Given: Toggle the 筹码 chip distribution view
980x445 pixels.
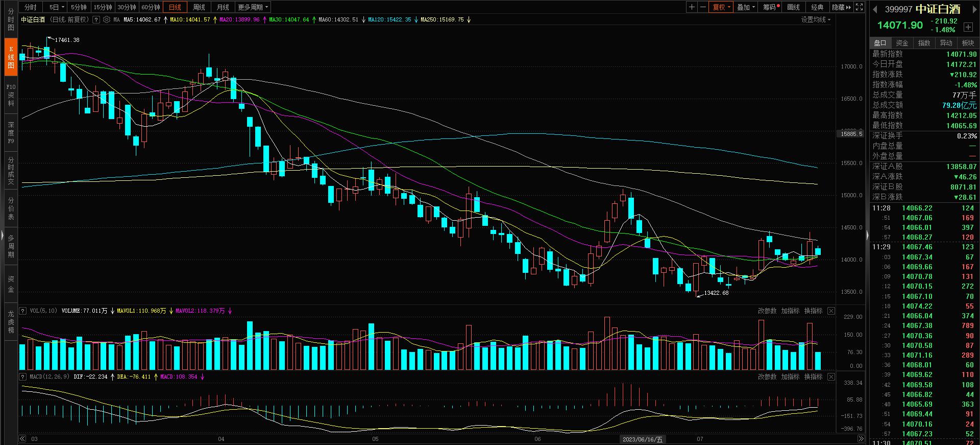Looking at the screenshot, I should (770, 7).
